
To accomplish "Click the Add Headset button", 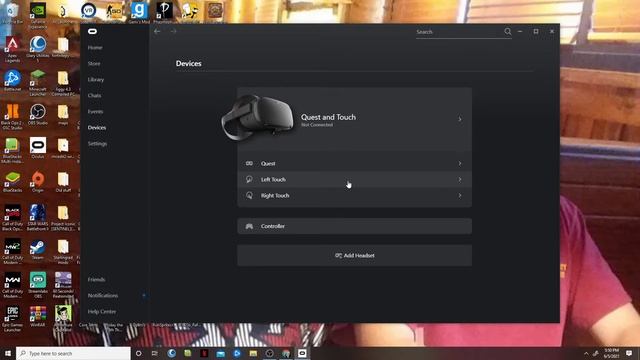I will (x=354, y=256).
